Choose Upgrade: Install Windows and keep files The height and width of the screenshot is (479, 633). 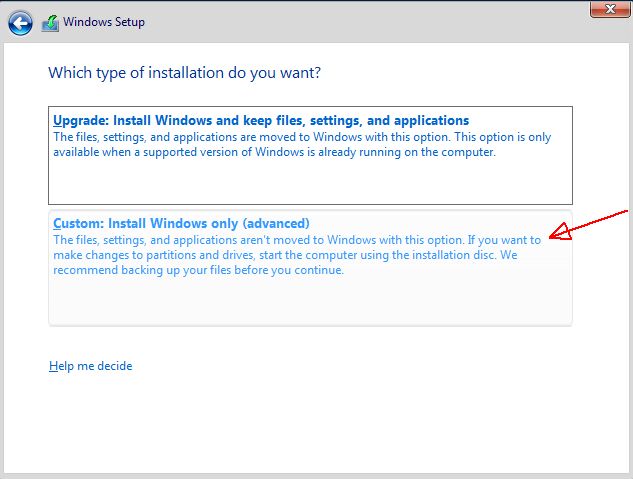[x=310, y=155]
